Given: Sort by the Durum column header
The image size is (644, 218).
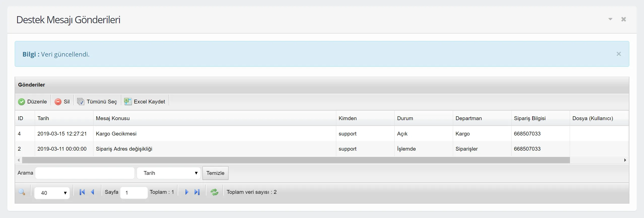Looking at the screenshot, I should coord(405,118).
